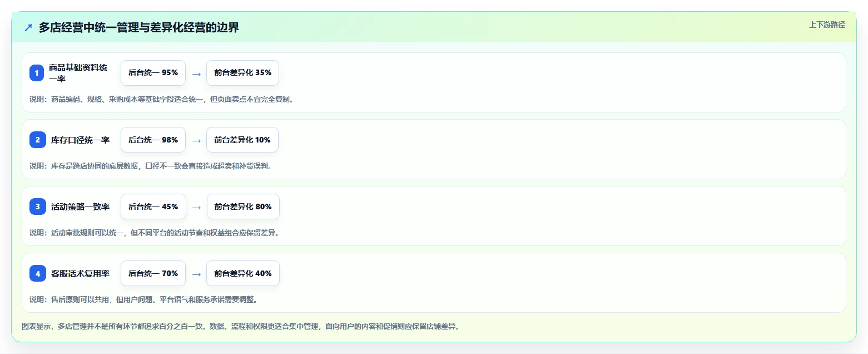Click the 库存口径统一率 label
The width and height of the screenshot is (868, 354).
80,140
